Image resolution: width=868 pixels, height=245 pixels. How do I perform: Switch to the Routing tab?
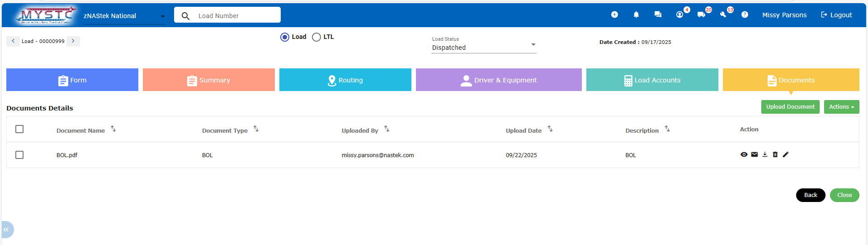[345, 80]
